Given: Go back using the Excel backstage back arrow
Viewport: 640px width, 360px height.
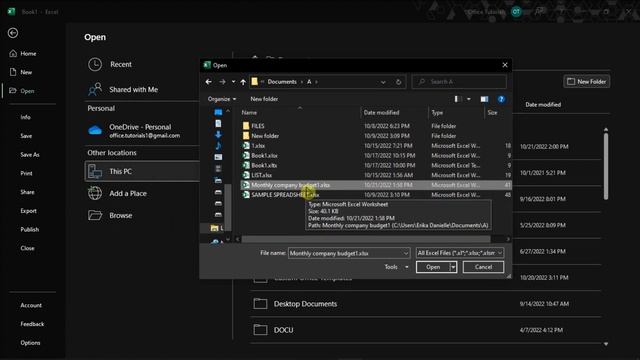Looking at the screenshot, I should click(x=13, y=33).
